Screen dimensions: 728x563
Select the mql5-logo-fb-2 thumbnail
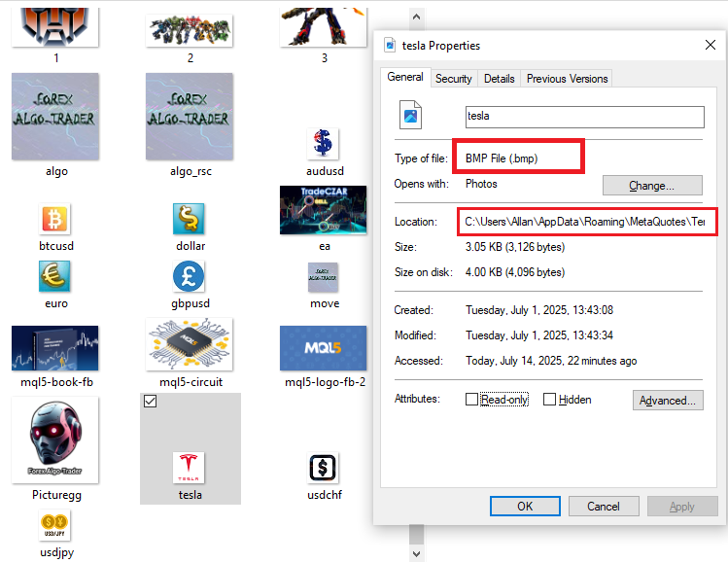point(323,348)
